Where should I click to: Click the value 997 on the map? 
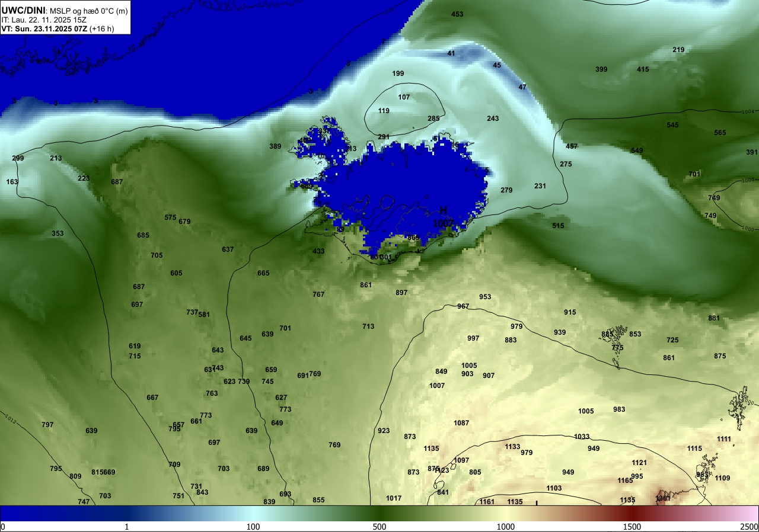[x=473, y=338]
